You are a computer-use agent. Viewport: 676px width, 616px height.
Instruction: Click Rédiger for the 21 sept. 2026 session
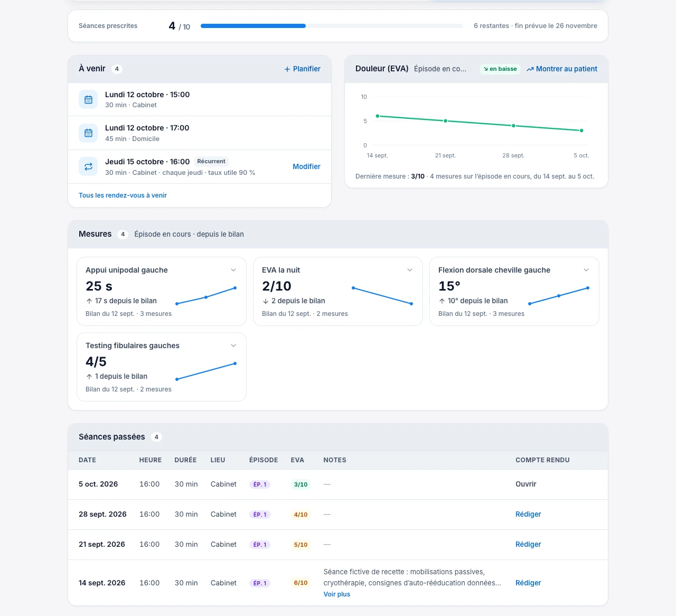coord(528,545)
